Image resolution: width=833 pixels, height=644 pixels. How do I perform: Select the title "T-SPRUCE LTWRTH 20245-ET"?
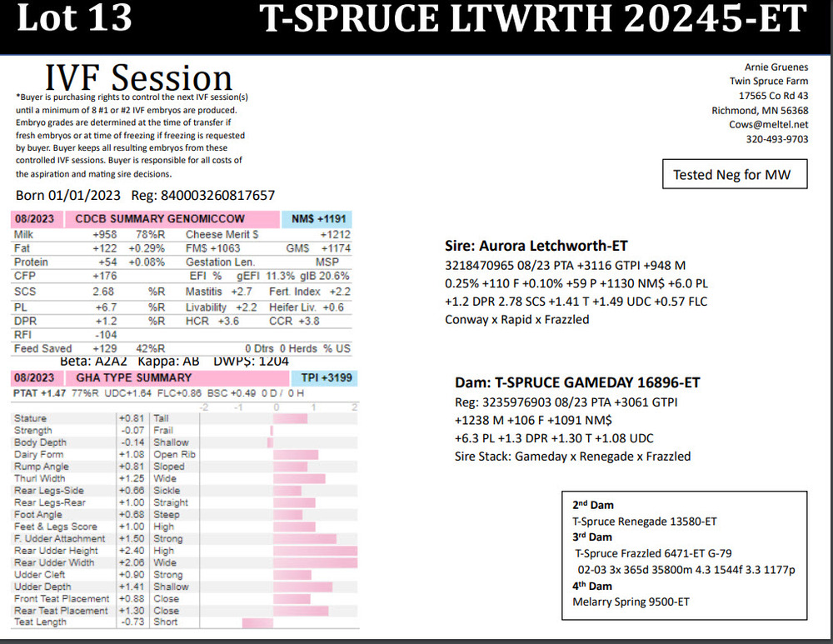click(533, 18)
